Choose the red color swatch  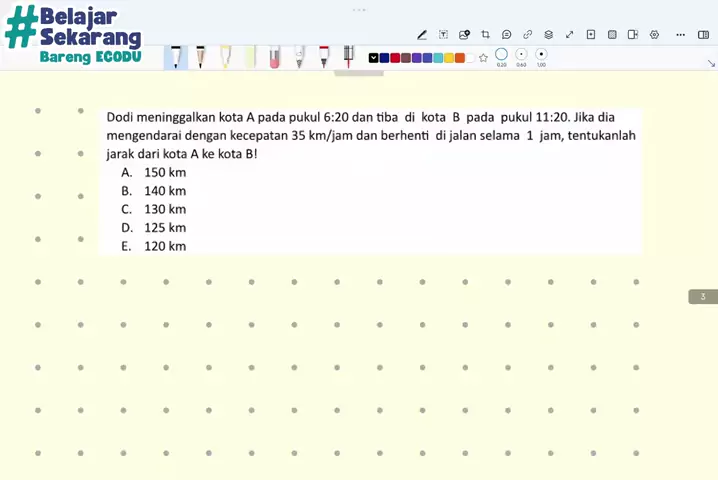395,58
